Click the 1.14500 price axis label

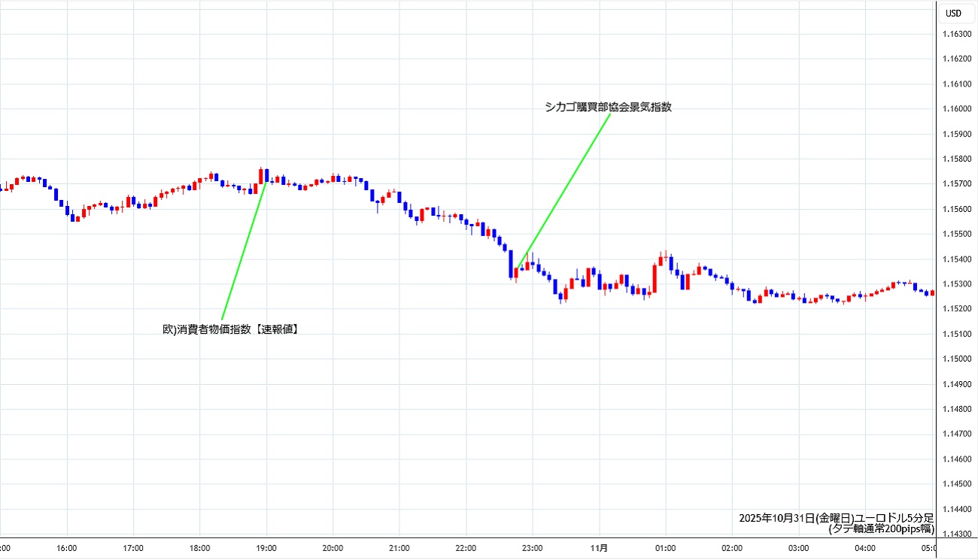(x=955, y=484)
